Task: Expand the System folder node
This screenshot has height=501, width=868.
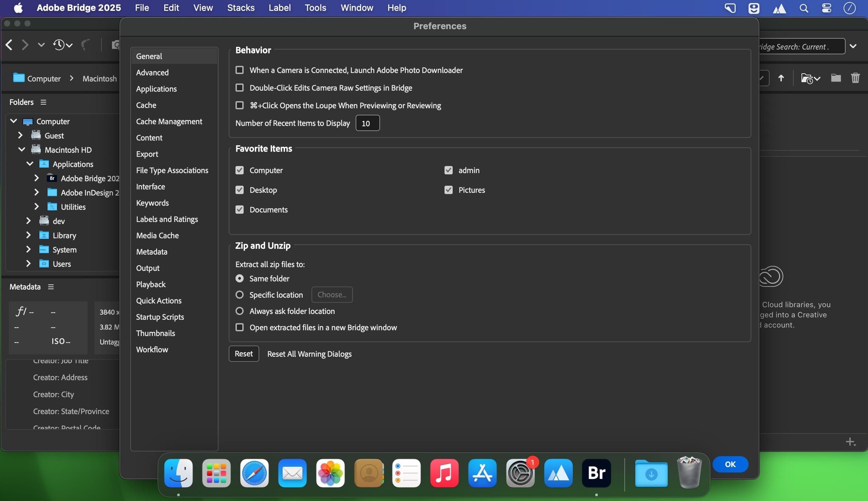Action: coord(29,249)
